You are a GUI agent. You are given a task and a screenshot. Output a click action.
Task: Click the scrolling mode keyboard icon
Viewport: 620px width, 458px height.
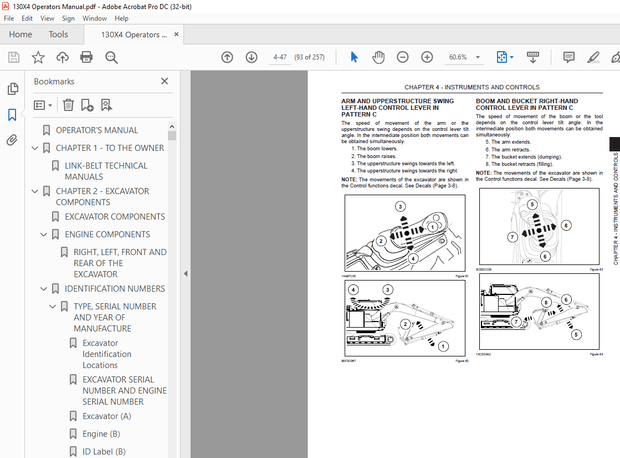[x=533, y=57]
